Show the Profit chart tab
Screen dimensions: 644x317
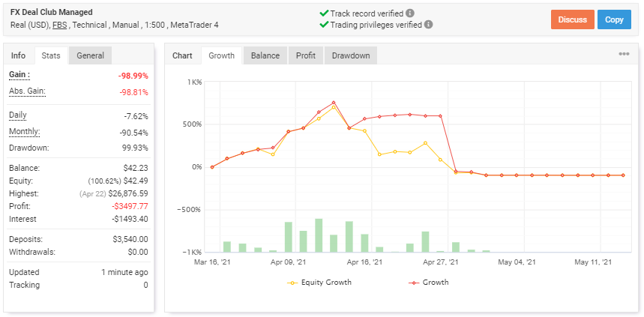(305, 55)
